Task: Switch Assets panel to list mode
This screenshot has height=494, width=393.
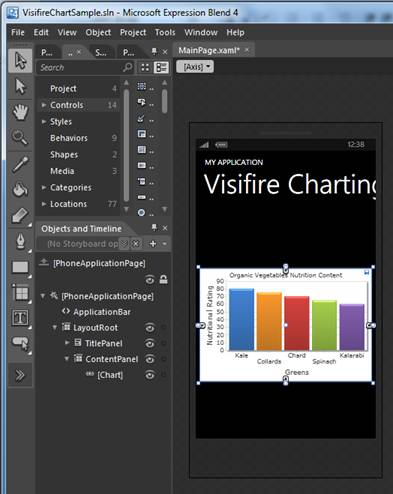Action: (x=161, y=67)
